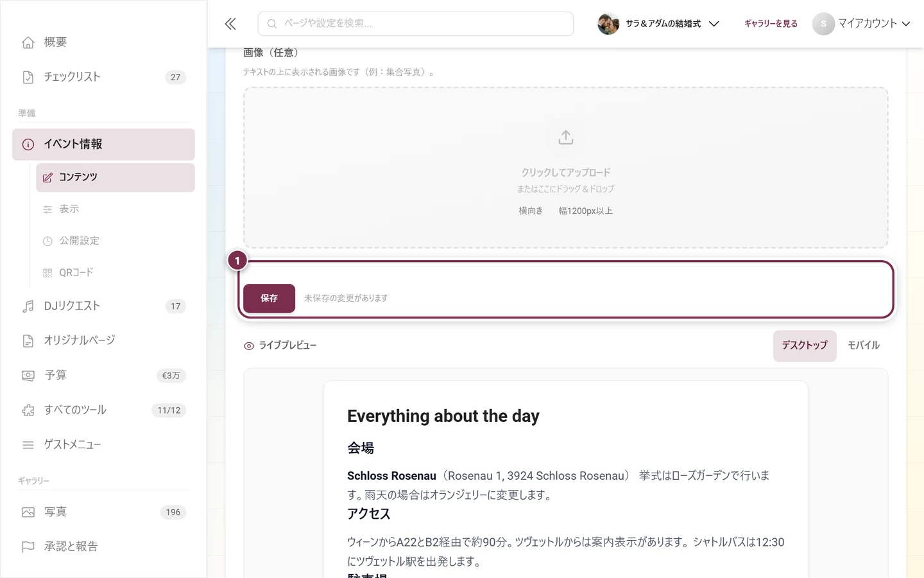The height and width of the screenshot is (578, 924).
Task: Click the 保存 button
Action: click(x=269, y=299)
